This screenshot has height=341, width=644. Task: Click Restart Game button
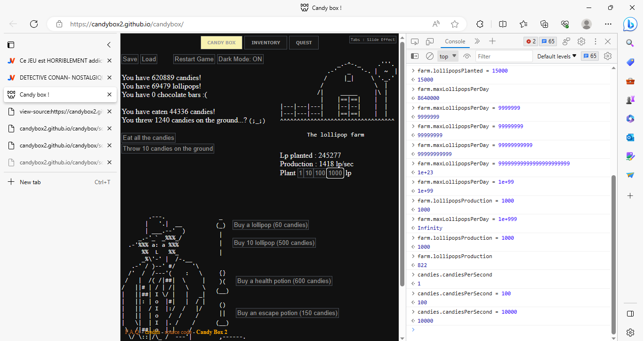point(194,59)
